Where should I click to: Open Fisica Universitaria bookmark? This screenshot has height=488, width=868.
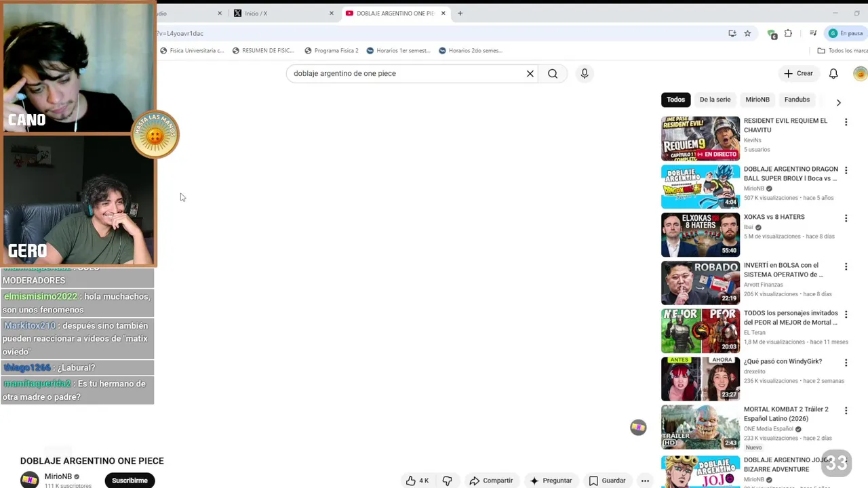[192, 50]
